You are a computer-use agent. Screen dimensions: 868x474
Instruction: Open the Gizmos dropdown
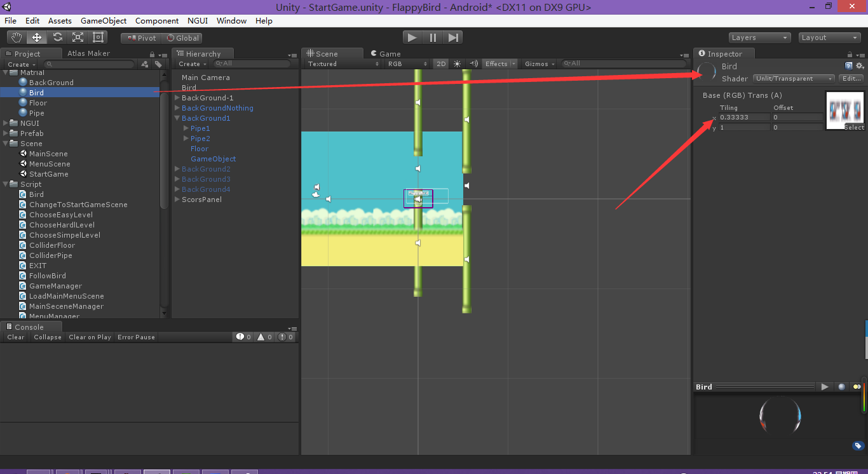point(539,64)
